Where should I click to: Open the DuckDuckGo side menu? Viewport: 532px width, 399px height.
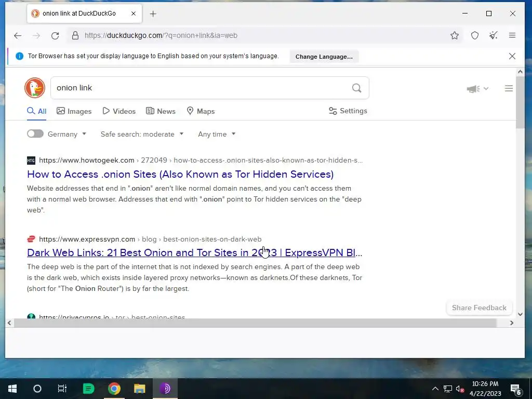[509, 88]
